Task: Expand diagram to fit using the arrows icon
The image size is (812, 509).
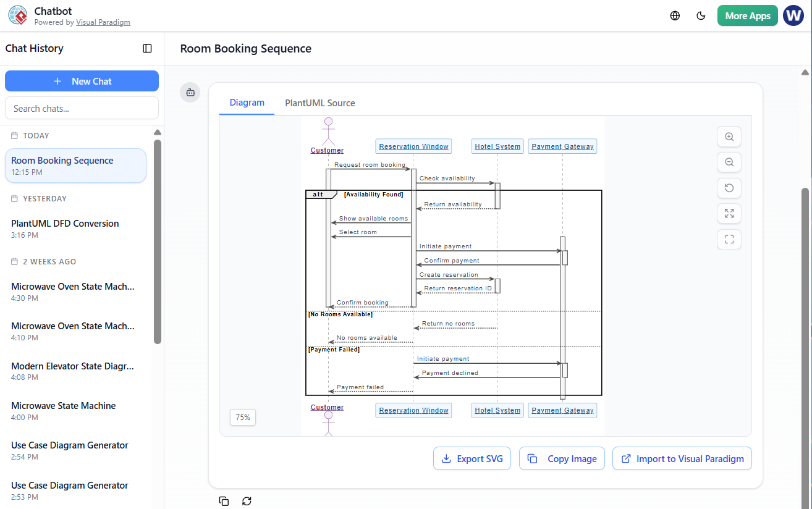Action: coord(729,213)
